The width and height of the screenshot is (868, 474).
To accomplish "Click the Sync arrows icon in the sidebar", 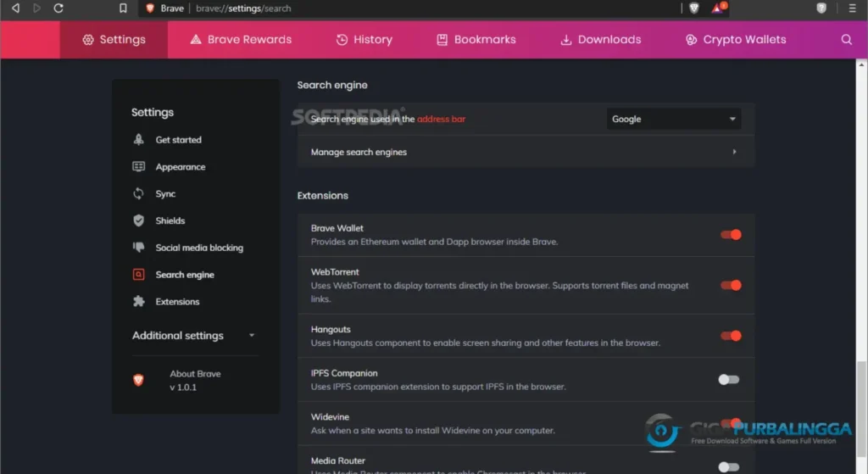I will tap(138, 193).
